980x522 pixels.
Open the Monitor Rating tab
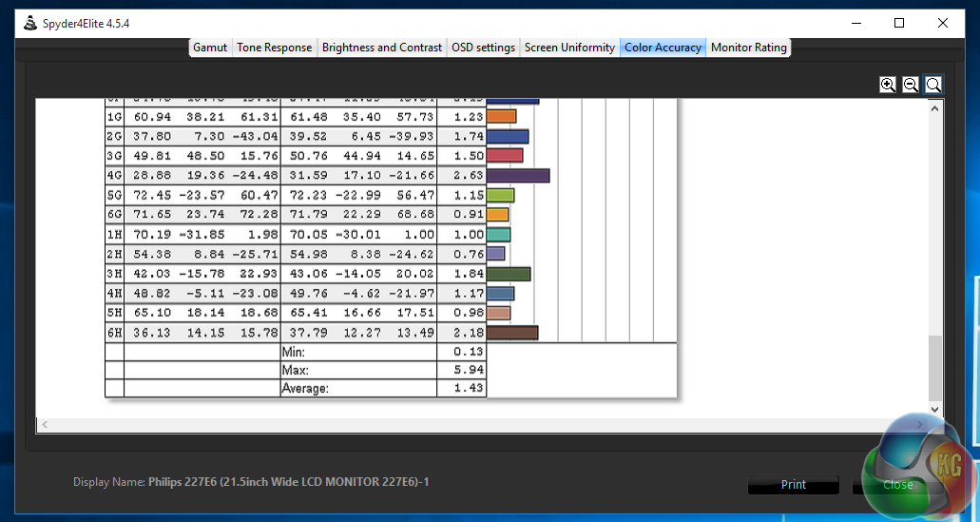click(x=749, y=48)
